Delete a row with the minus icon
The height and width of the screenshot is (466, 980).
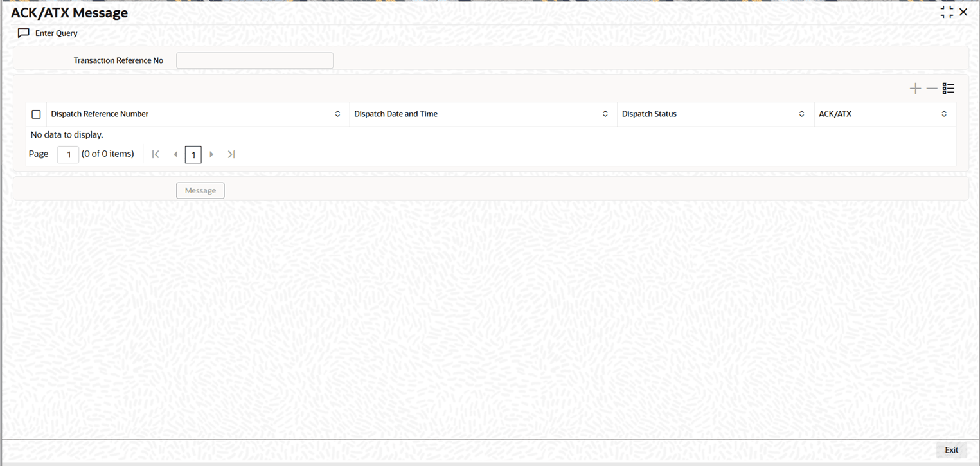tap(932, 89)
